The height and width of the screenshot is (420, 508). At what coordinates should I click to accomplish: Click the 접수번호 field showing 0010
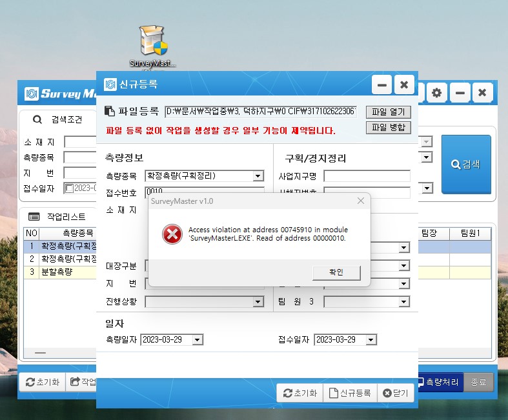[x=205, y=190]
